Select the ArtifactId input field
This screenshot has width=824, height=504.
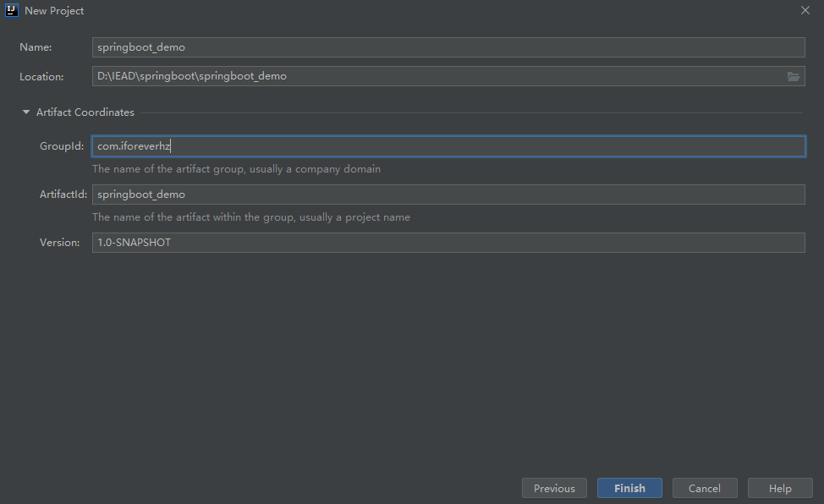click(x=448, y=194)
